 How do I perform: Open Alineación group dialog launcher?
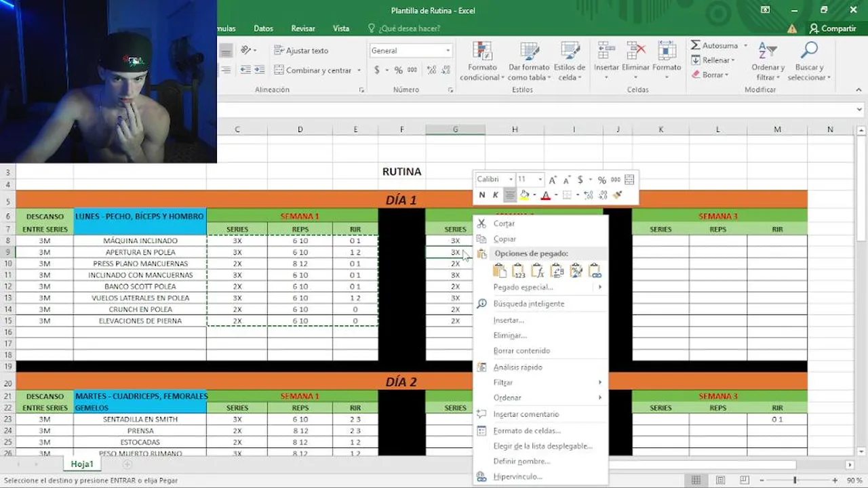[361, 89]
